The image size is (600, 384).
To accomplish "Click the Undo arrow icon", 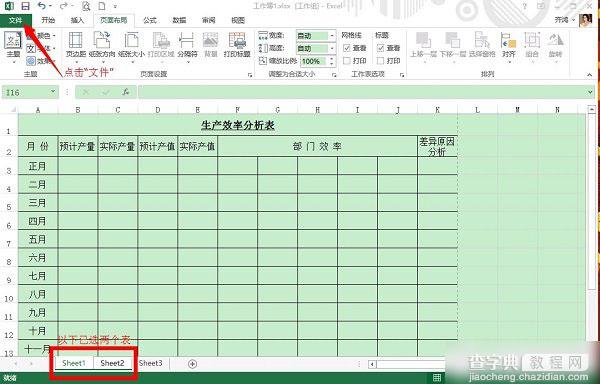I will pos(42,6).
